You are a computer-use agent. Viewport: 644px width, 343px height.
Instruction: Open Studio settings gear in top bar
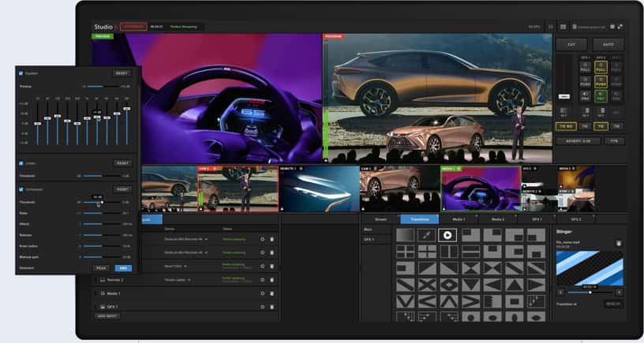[612, 27]
